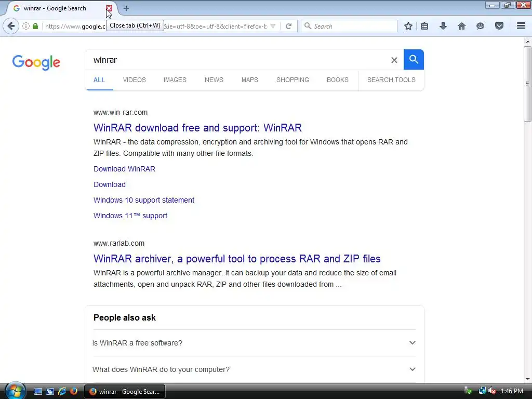Focus the Firefox toolbar Search box
The height and width of the screenshot is (399, 532).
pyautogui.click(x=349, y=26)
